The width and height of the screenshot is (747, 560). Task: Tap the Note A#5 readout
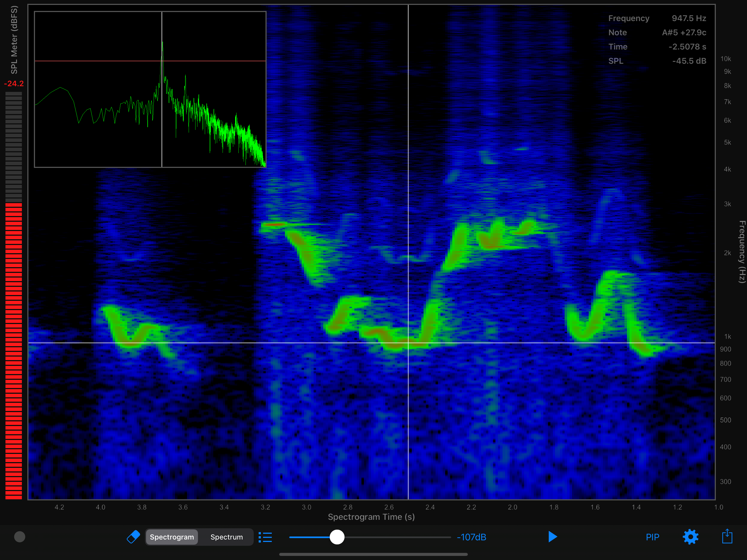tap(657, 33)
